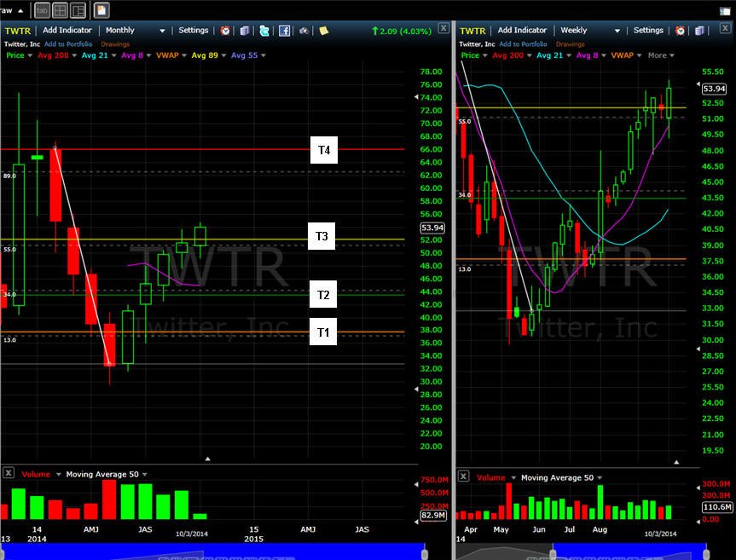
Task: Click the alarm clock alert icon on Monthly chart
Action: point(225,31)
